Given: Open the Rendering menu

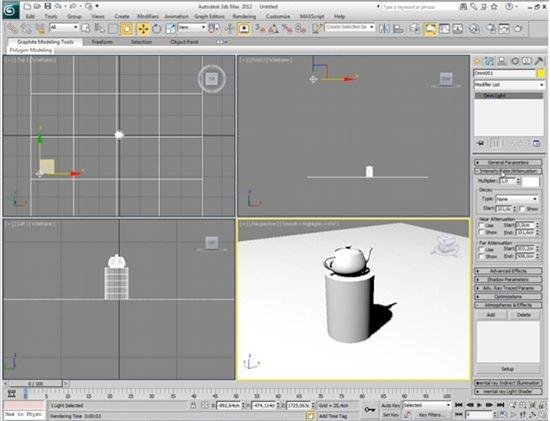Looking at the screenshot, I should click(244, 16).
